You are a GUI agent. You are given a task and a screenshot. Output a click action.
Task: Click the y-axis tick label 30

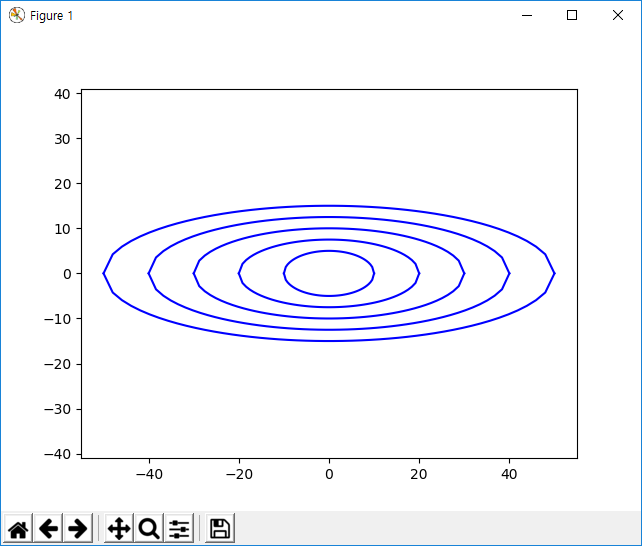[62, 139]
